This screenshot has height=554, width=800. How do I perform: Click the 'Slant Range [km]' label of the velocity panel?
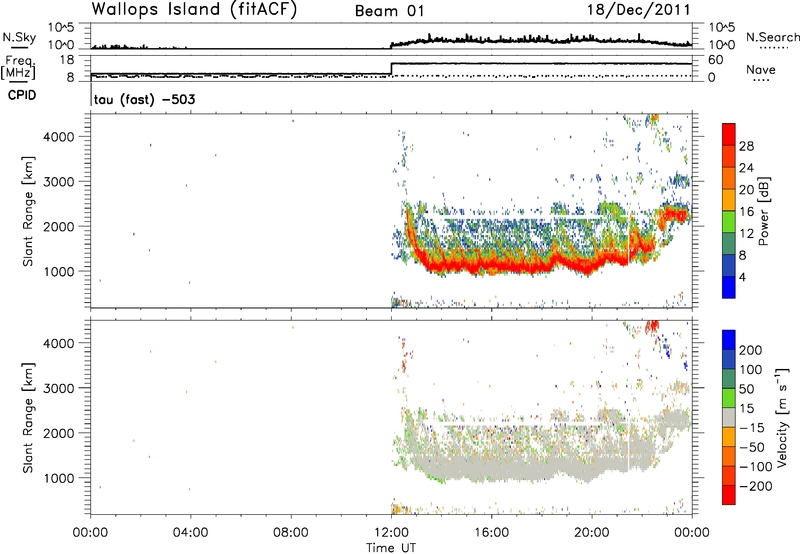tap(28, 418)
